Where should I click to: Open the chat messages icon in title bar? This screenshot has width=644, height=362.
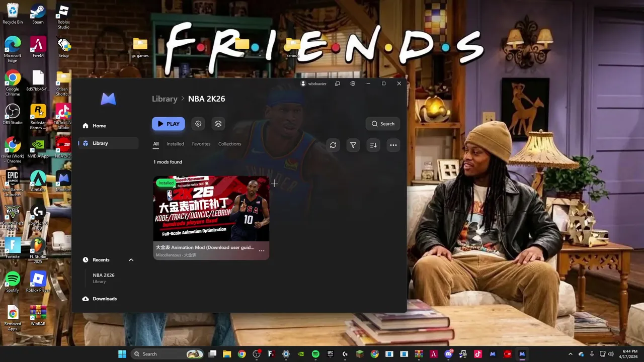click(338, 83)
